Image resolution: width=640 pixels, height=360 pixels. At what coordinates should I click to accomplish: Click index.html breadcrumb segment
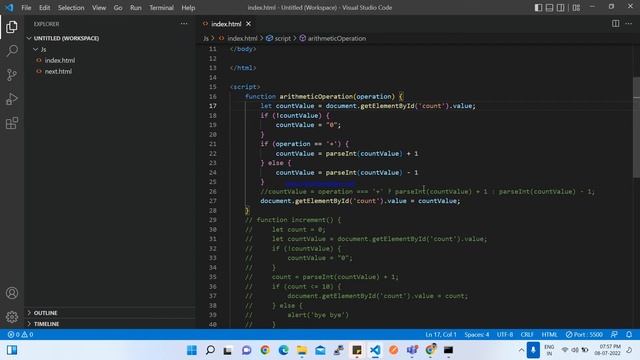[242, 38]
